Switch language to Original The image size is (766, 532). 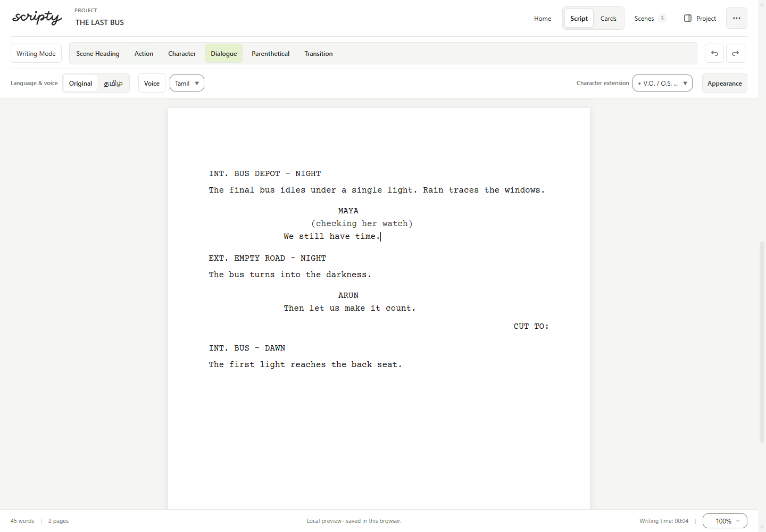pos(80,83)
